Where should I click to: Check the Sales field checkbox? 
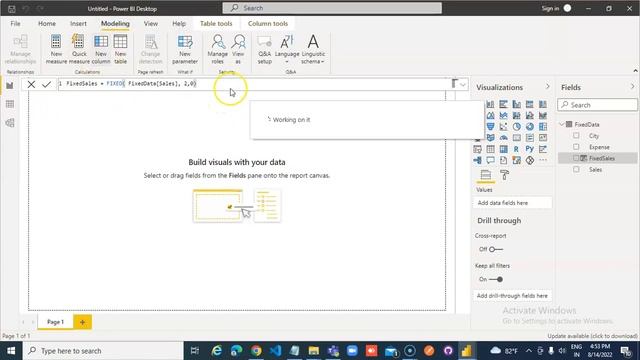click(576, 169)
